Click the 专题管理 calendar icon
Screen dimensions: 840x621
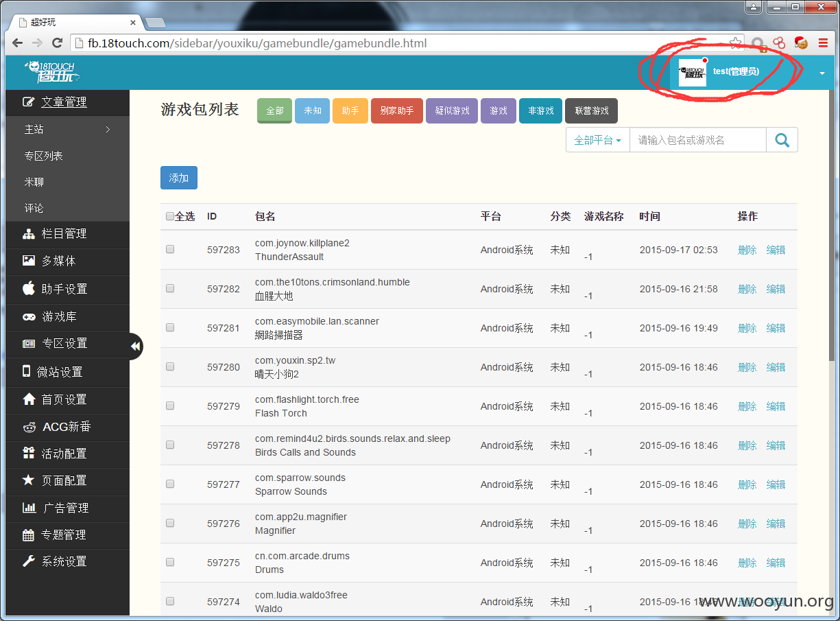[28, 535]
